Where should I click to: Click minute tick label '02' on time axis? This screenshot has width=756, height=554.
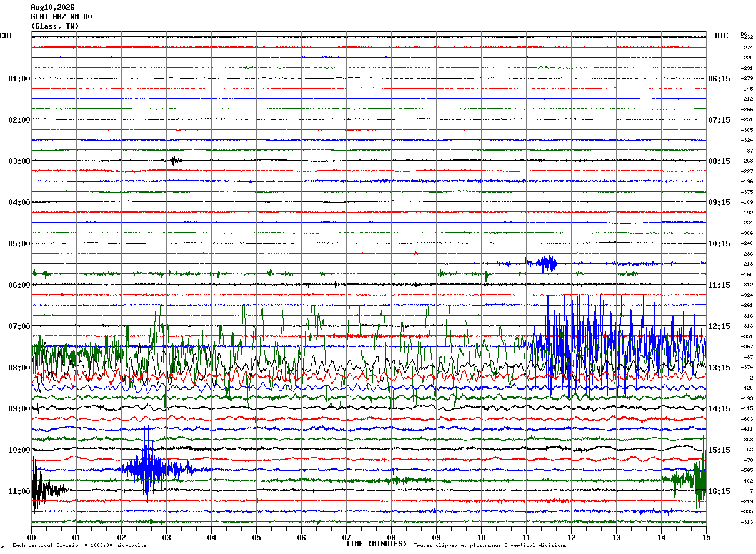point(122,538)
